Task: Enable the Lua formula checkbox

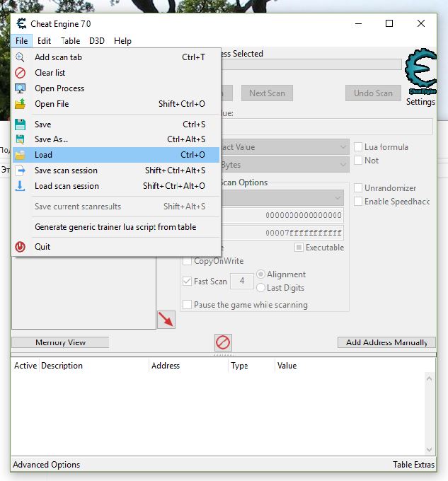Action: tap(358, 146)
